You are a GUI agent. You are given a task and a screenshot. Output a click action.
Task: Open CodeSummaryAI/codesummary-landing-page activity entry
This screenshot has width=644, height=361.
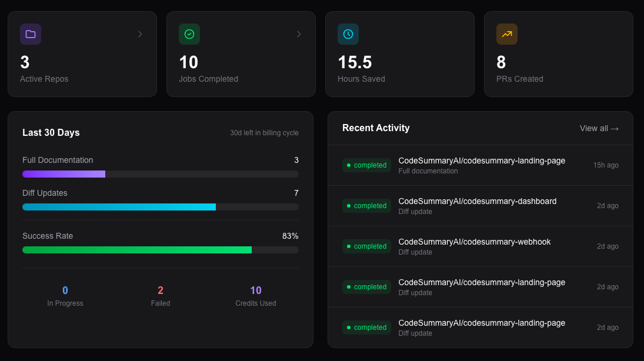pyautogui.click(x=482, y=160)
